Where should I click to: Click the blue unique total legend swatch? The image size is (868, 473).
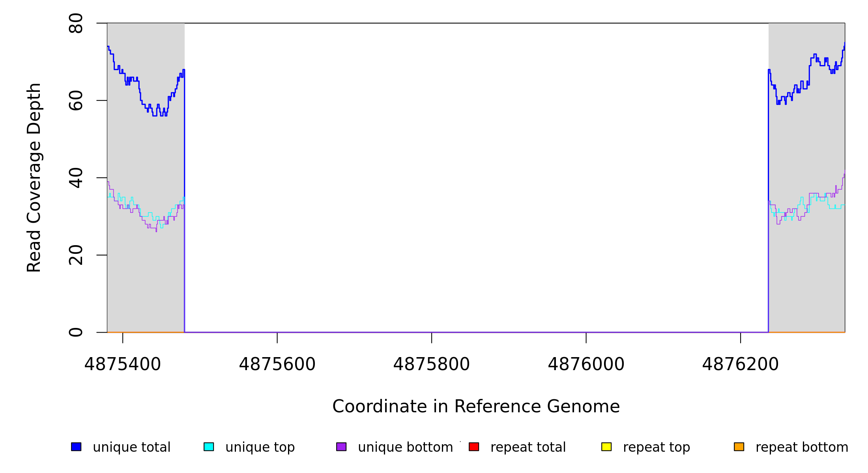(76, 447)
